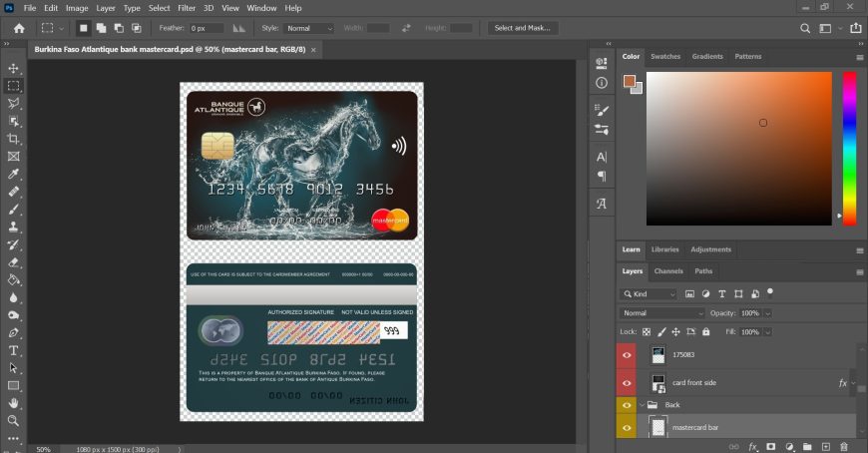Select the Path Selection tool
Screen dimensions: 868x453
13,368
